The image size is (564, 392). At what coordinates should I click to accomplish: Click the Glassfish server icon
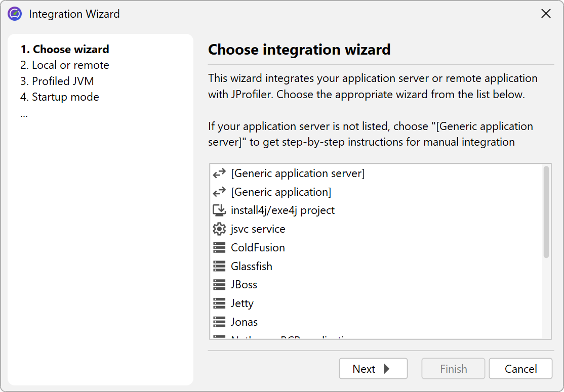(x=219, y=266)
